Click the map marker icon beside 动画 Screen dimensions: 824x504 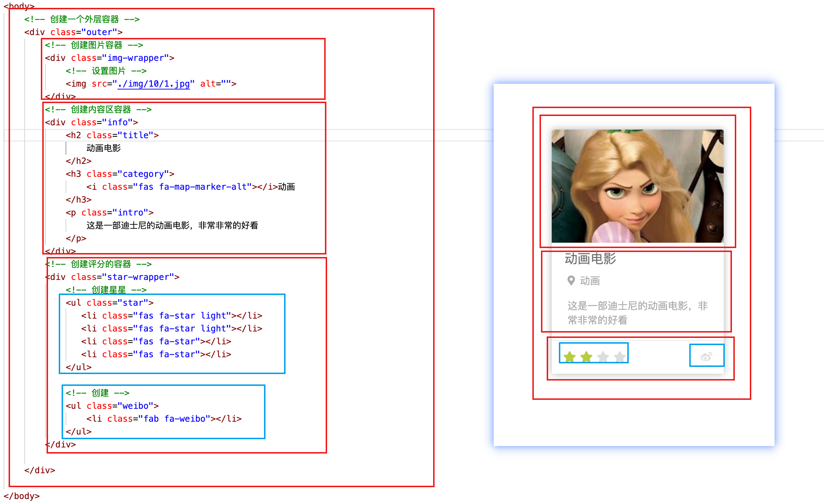[571, 281]
